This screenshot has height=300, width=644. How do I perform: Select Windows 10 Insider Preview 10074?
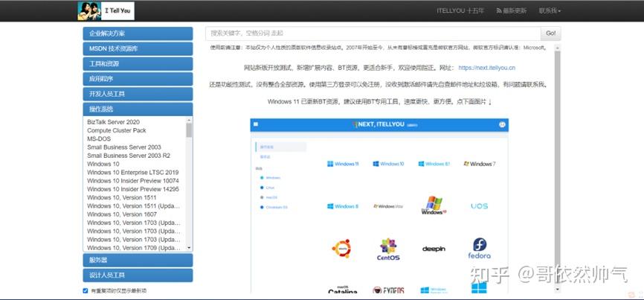tap(133, 181)
